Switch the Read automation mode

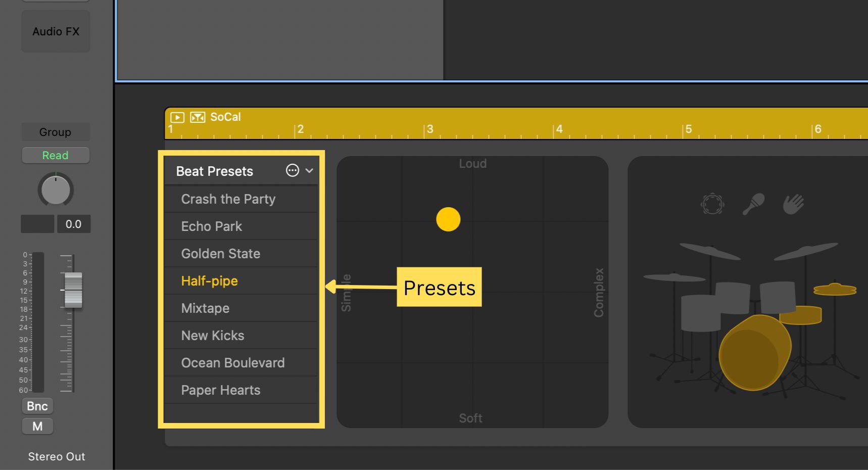tap(56, 155)
